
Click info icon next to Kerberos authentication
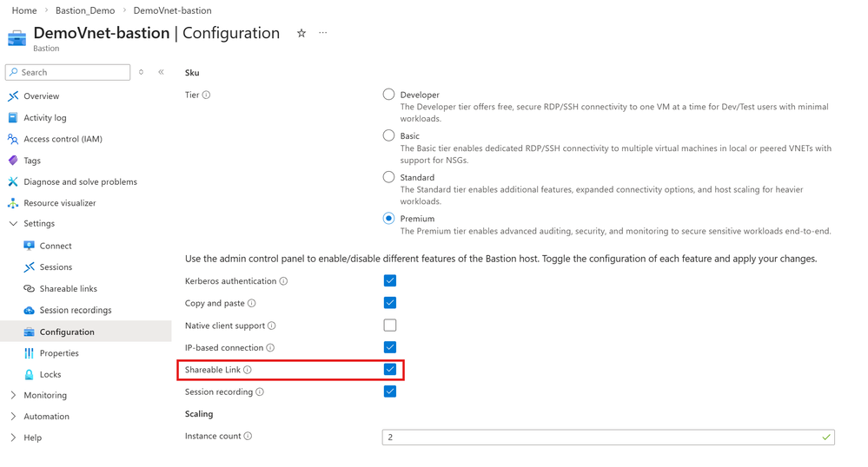coord(283,281)
